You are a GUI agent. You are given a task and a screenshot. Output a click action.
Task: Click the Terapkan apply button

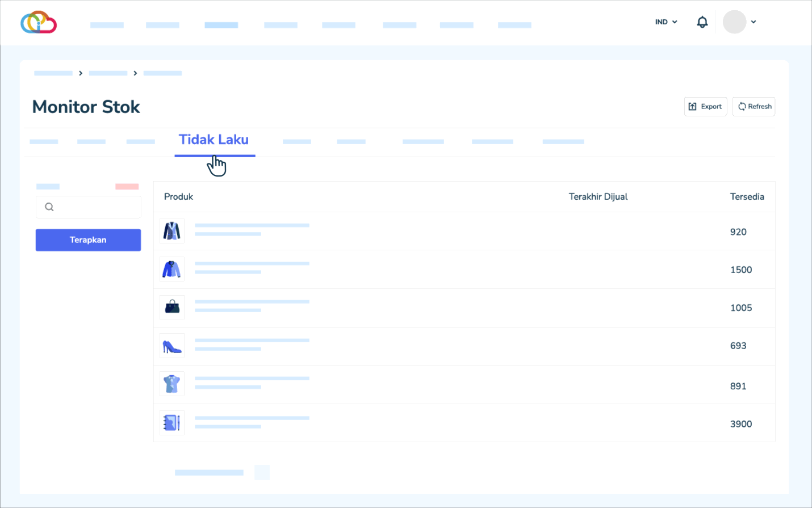coord(88,240)
